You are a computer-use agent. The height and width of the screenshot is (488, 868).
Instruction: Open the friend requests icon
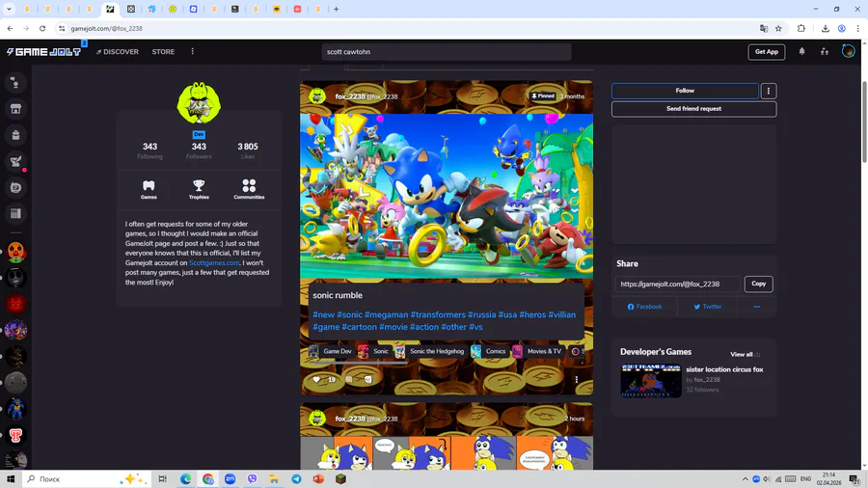pos(825,51)
